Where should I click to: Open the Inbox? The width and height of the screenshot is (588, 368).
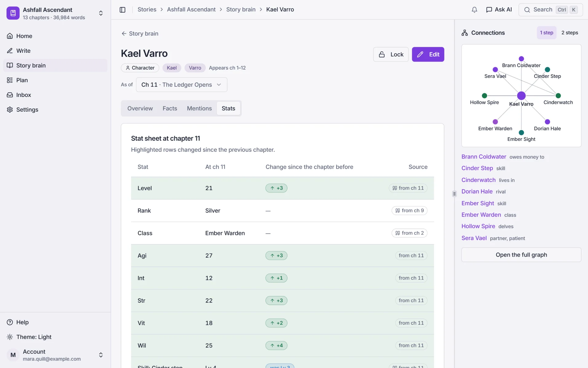point(55,95)
